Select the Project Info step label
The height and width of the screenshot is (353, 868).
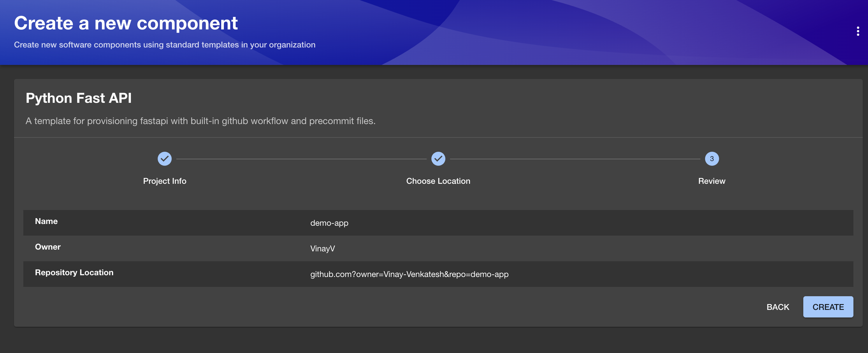[x=164, y=181]
